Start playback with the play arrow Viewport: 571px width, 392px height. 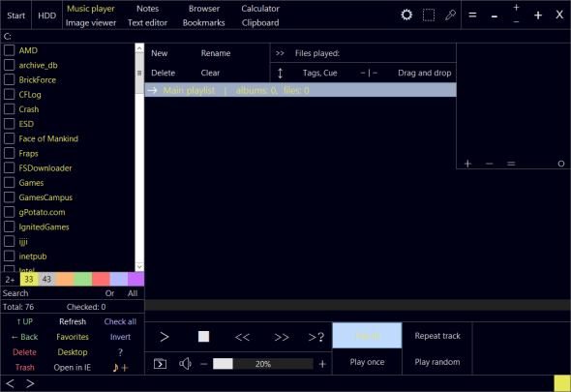pos(165,337)
